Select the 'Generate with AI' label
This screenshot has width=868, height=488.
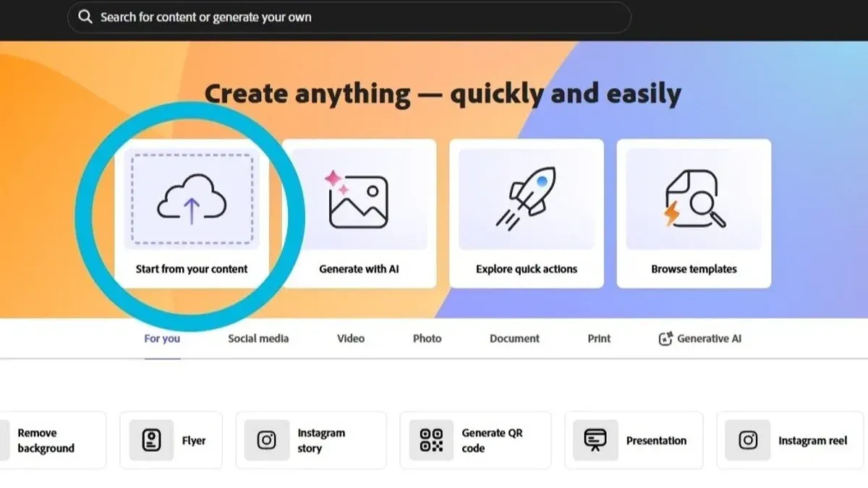(x=359, y=269)
